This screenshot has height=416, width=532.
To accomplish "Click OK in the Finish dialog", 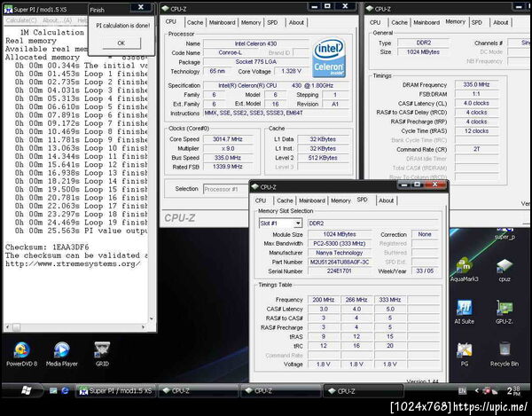I will (x=121, y=43).
